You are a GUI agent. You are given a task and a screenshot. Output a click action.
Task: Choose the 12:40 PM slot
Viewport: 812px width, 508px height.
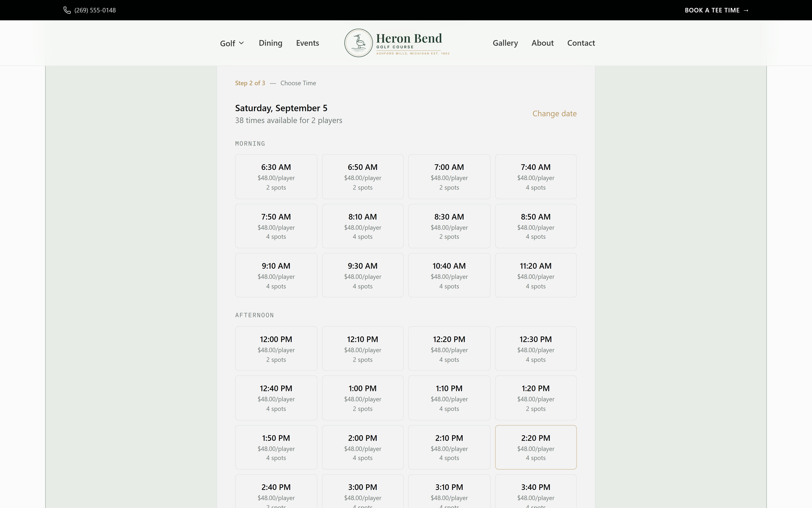(x=276, y=398)
